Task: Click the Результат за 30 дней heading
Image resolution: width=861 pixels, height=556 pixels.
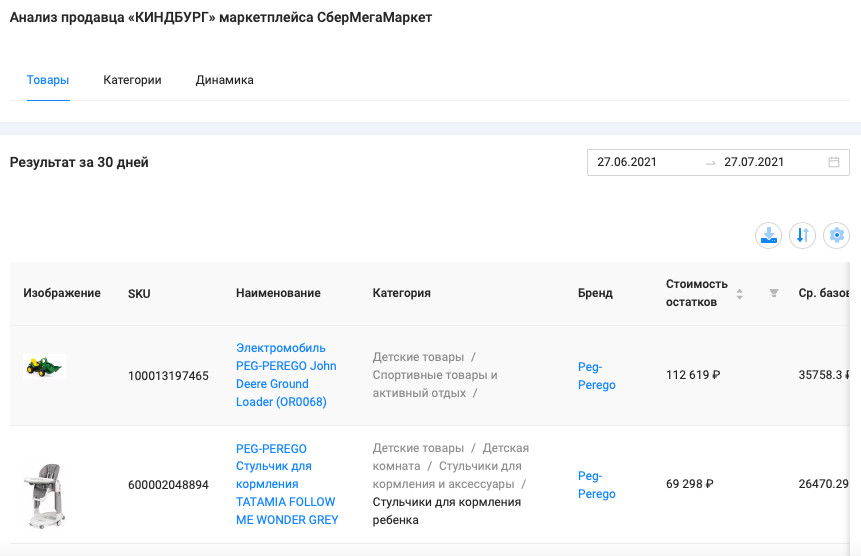Action: 79,162
